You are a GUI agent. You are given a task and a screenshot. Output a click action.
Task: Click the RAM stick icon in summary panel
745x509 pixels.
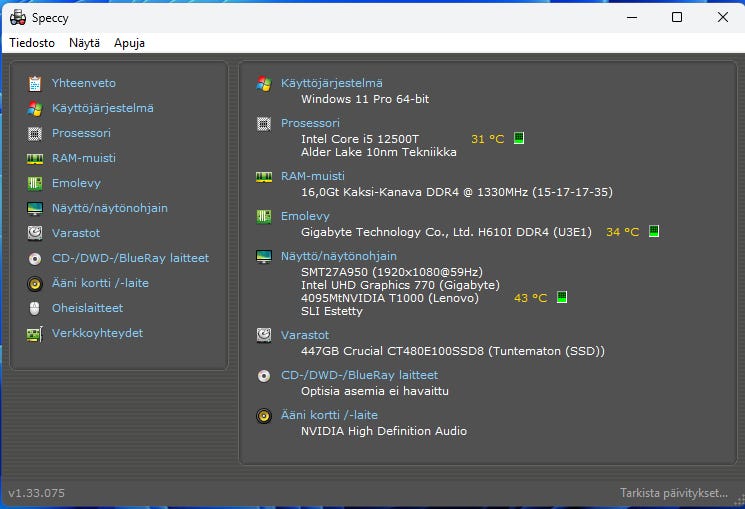click(x=264, y=177)
